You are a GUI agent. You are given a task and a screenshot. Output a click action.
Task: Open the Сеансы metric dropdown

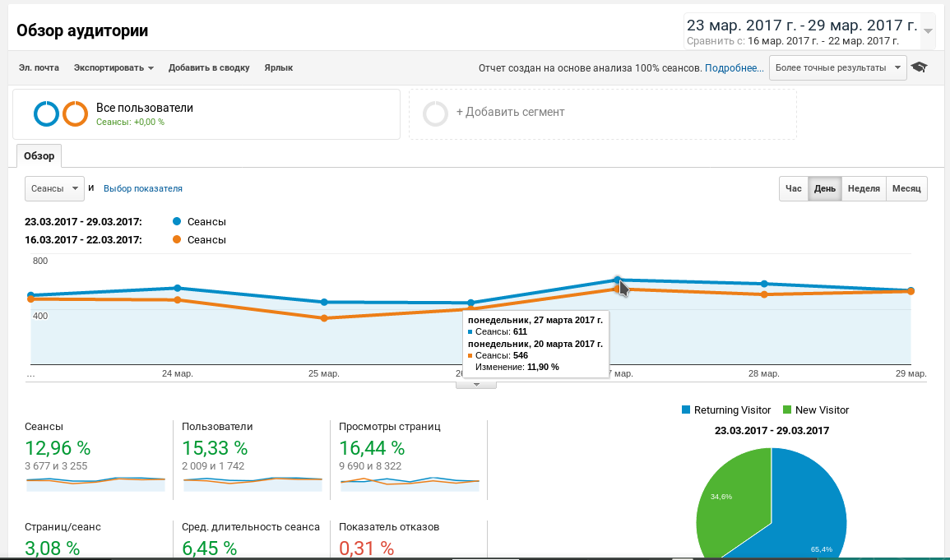(54, 188)
